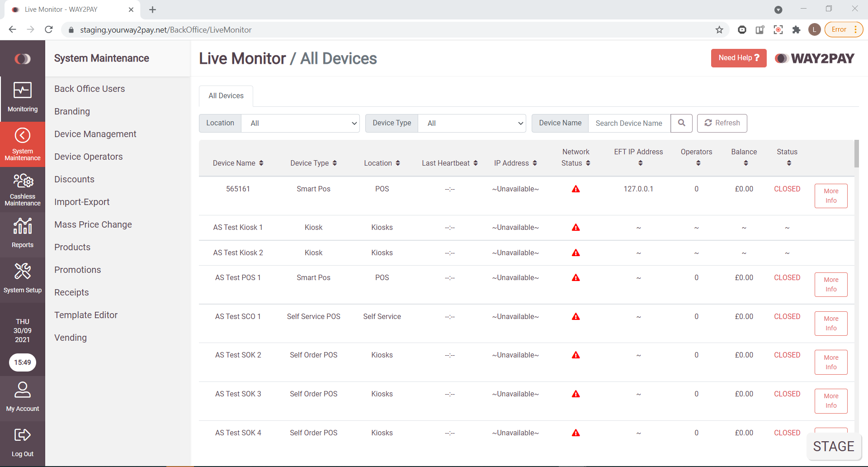Click the Cashless Maintenance gears icon
Viewport: 868px width, 467px height.
(x=23, y=181)
